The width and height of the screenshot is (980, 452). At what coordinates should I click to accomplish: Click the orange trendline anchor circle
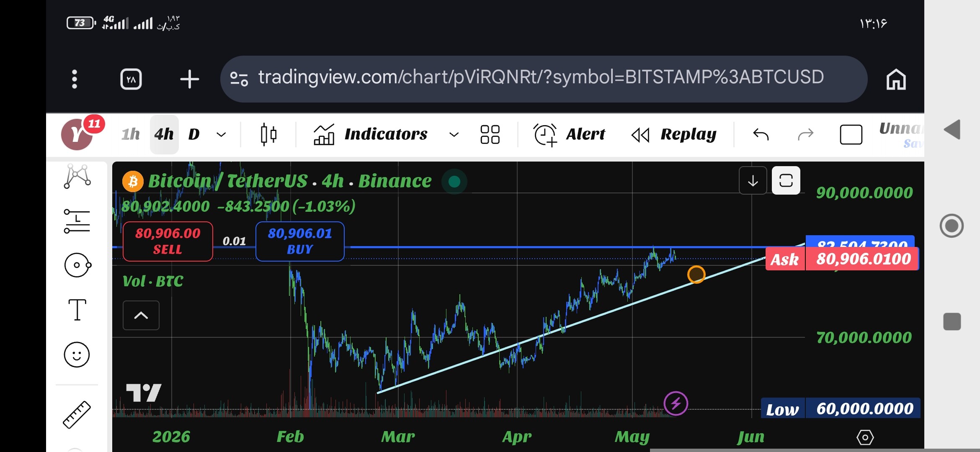696,275
